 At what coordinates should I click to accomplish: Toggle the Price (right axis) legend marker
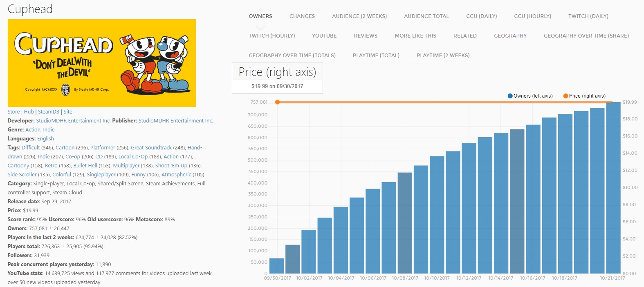[x=565, y=96]
